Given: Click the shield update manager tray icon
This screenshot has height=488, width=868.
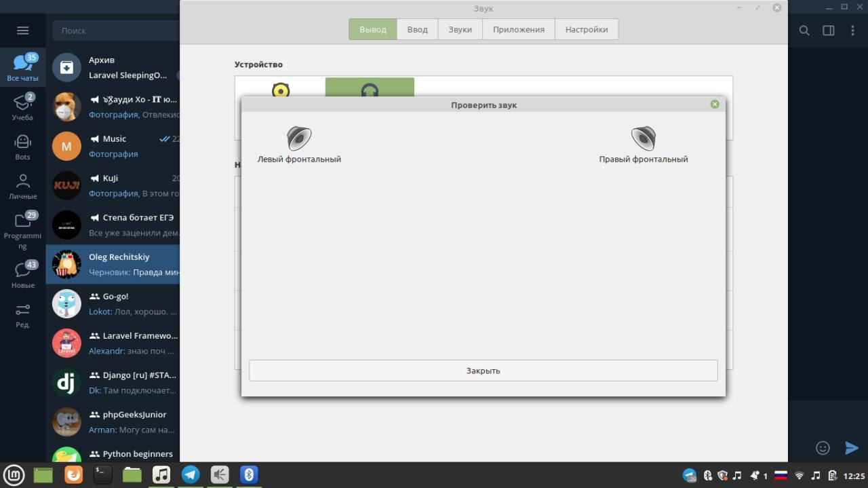Looking at the screenshot, I should pos(723,475).
